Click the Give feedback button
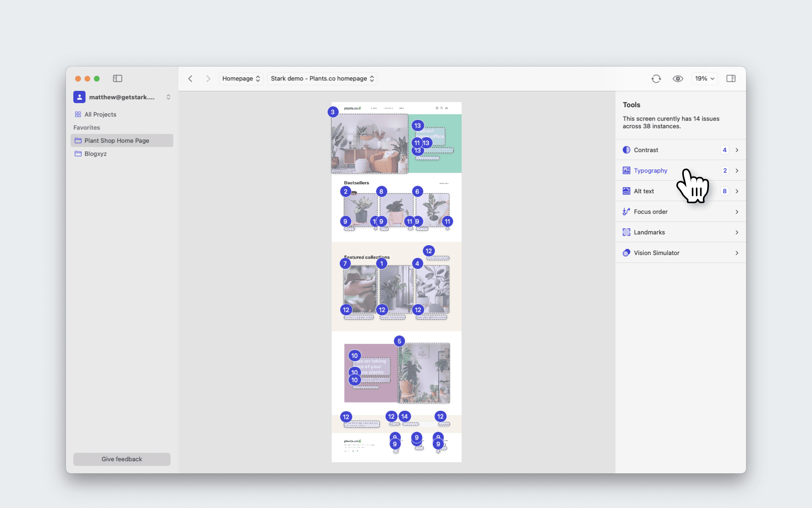 122,459
